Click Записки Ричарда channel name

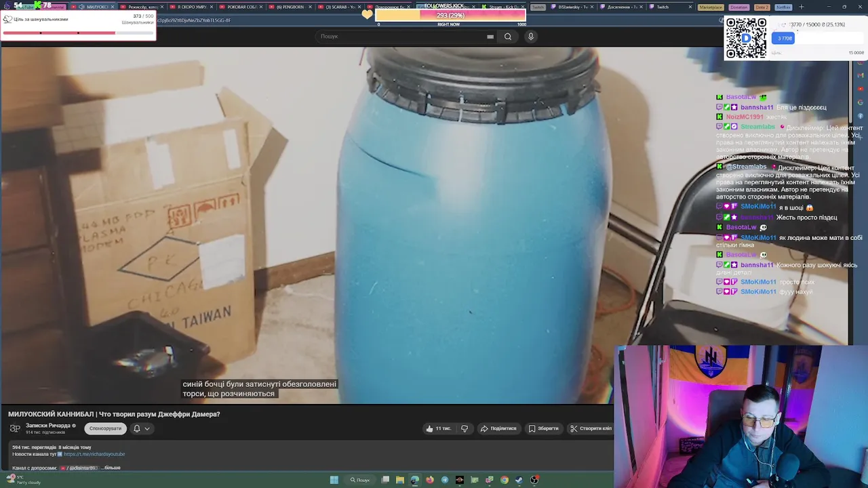click(48, 426)
